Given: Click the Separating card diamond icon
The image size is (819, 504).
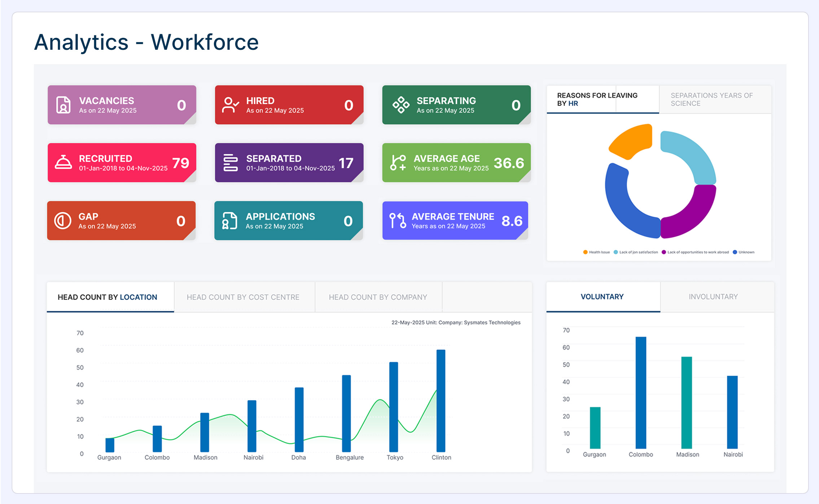Looking at the screenshot, I should [401, 105].
